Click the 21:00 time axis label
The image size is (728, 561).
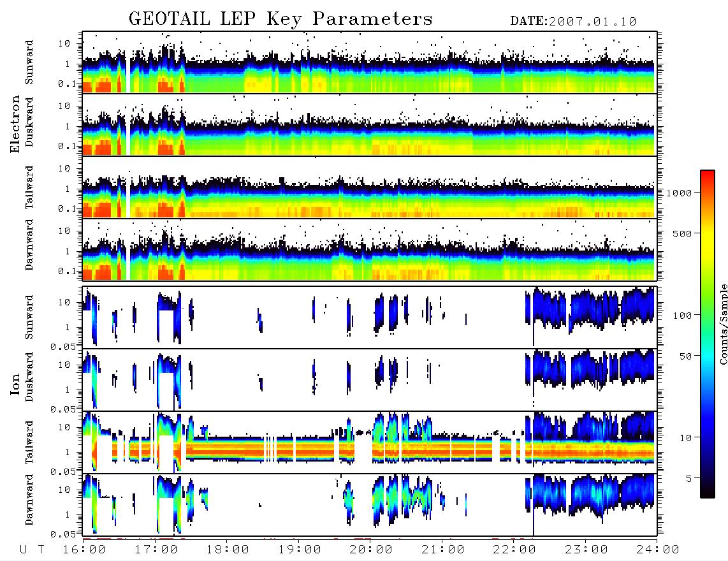pyautogui.click(x=442, y=550)
